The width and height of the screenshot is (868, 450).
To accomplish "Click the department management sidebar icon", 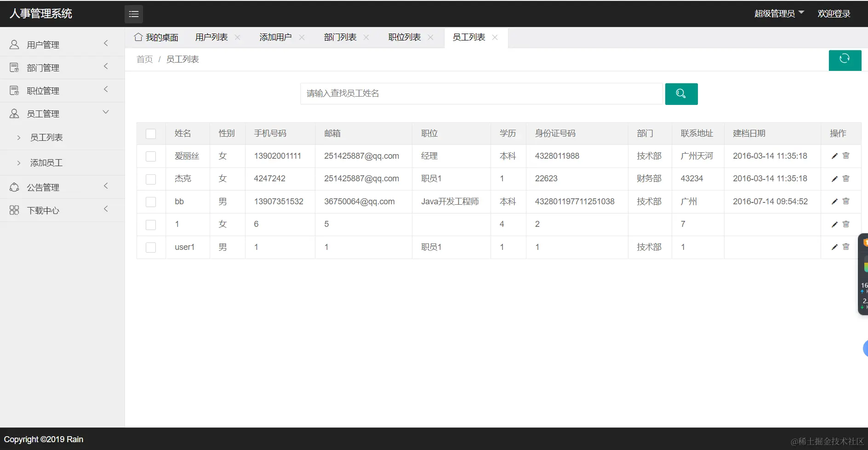I will (x=14, y=68).
